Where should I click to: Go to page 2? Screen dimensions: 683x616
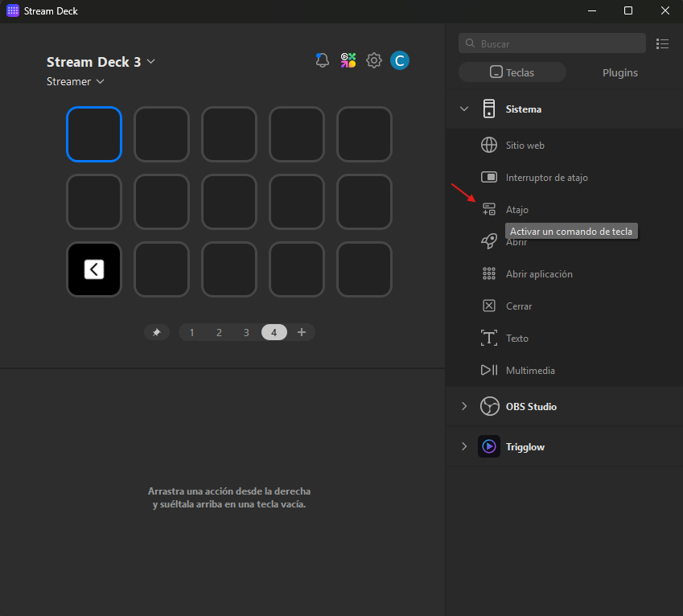(219, 333)
